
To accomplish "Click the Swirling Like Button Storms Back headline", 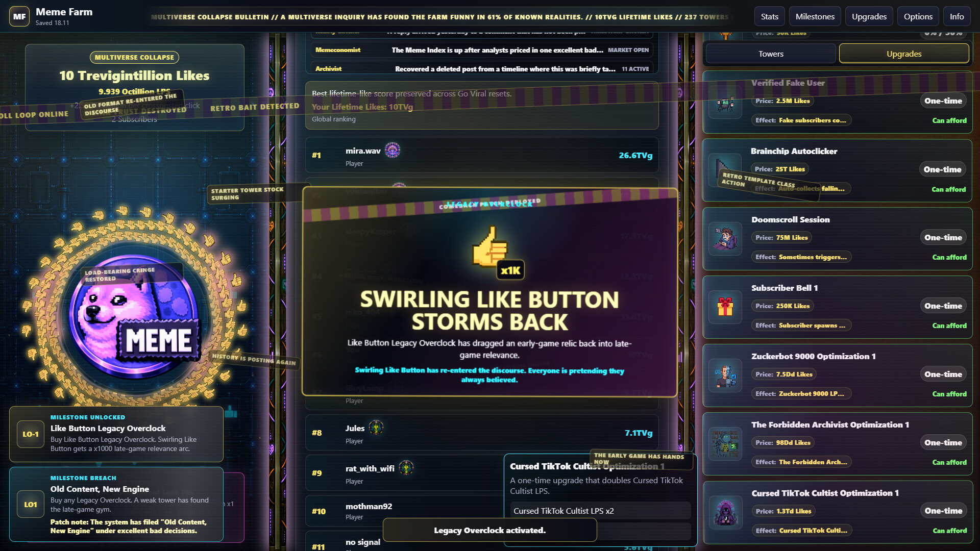I will point(489,311).
